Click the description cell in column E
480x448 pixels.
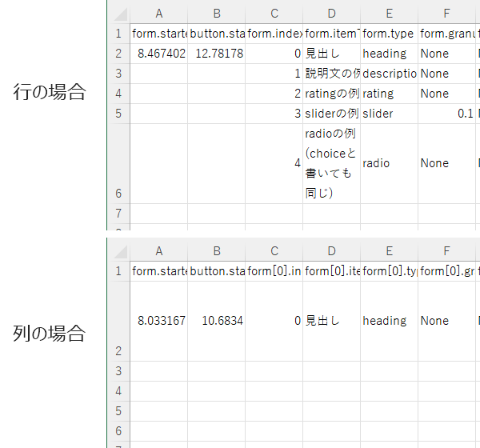click(389, 74)
